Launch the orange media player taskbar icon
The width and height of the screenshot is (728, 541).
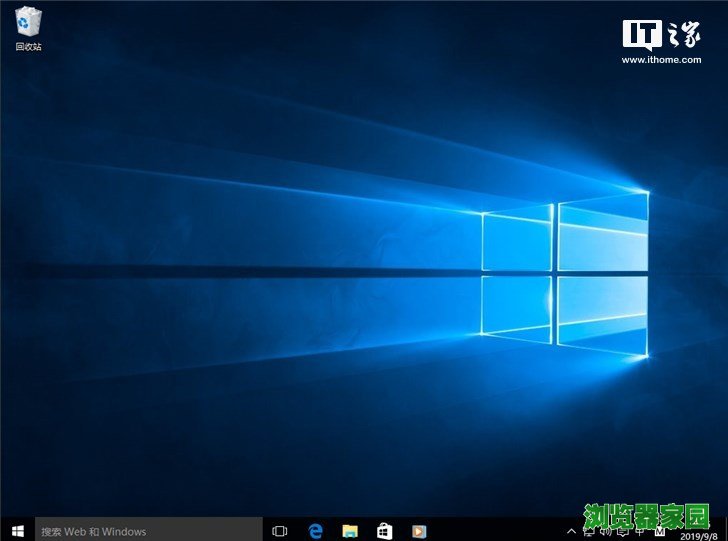tap(419, 530)
